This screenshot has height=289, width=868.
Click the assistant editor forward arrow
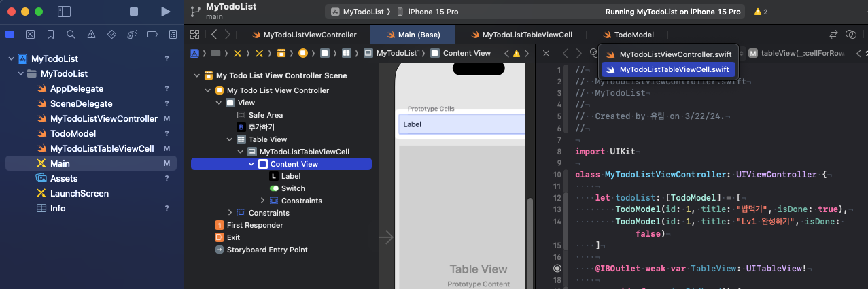pos(578,53)
